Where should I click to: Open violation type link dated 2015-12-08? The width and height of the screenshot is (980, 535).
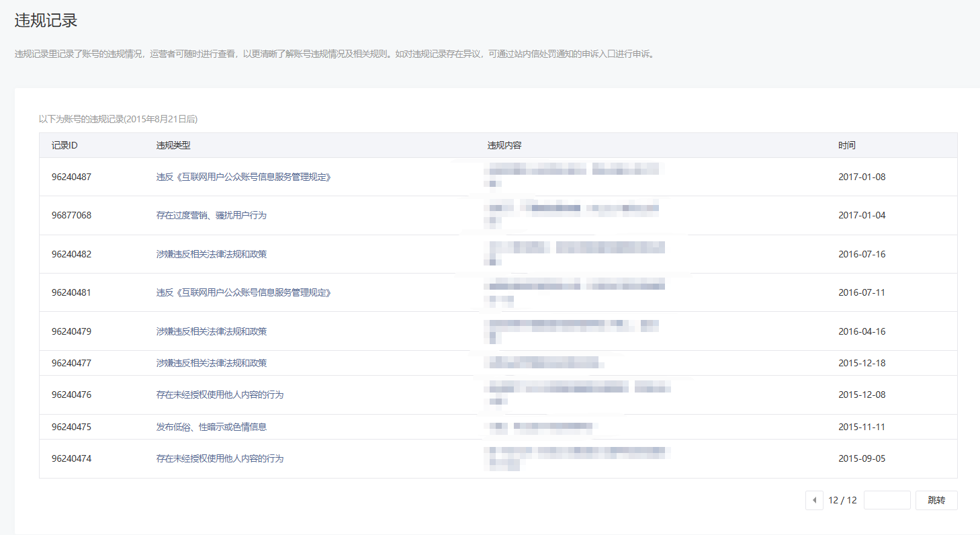pyautogui.click(x=220, y=395)
